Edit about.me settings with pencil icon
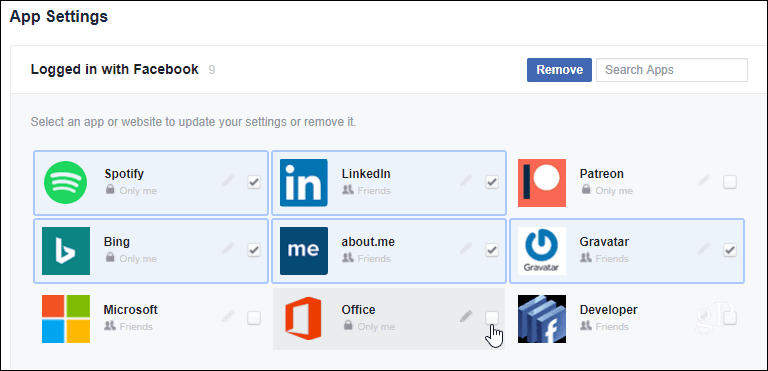This screenshot has width=768, height=371. click(466, 248)
